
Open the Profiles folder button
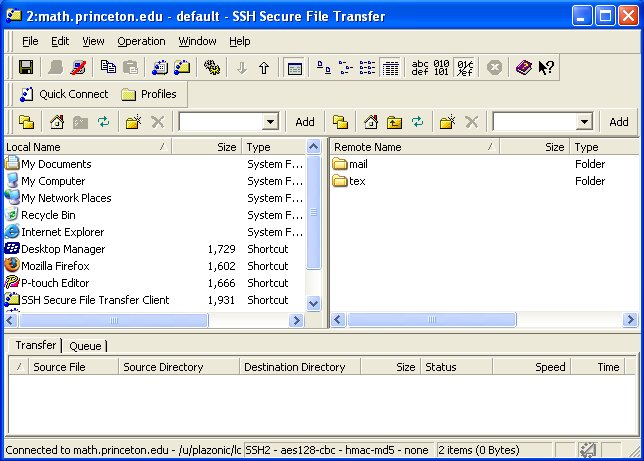click(149, 94)
